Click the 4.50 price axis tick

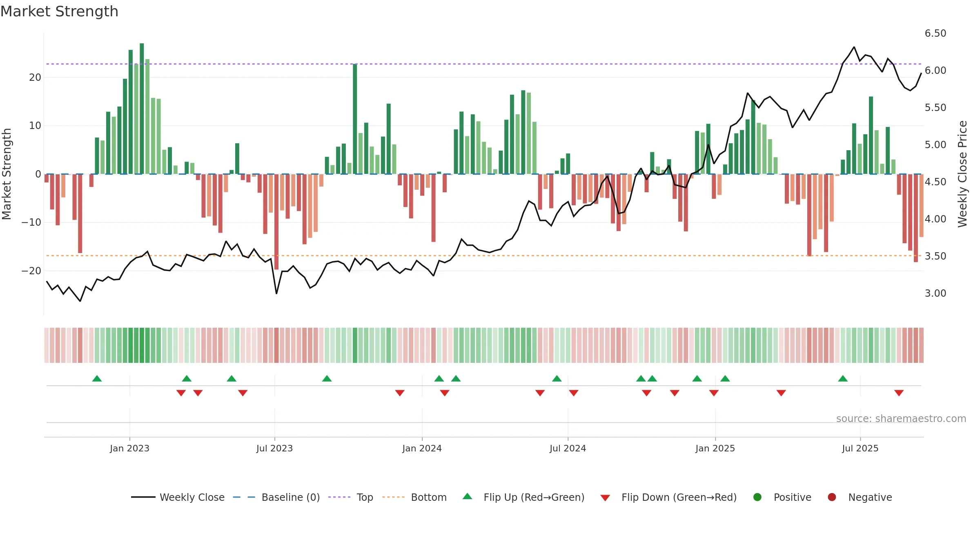click(935, 182)
